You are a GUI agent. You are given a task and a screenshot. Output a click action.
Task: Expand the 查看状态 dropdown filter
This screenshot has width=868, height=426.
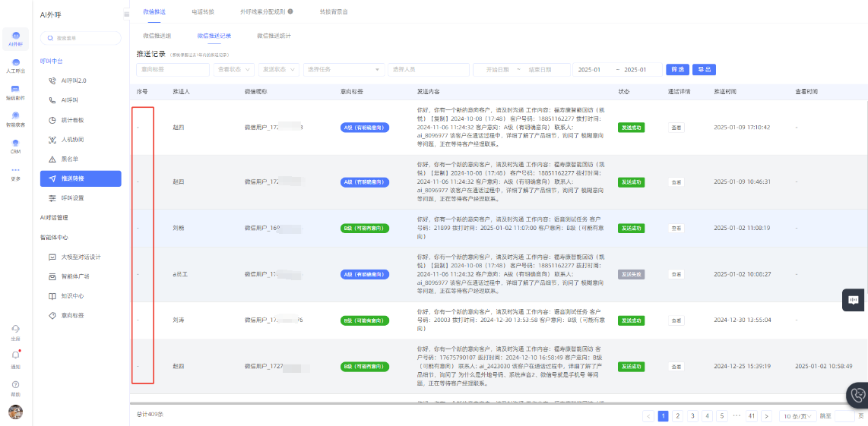(234, 69)
